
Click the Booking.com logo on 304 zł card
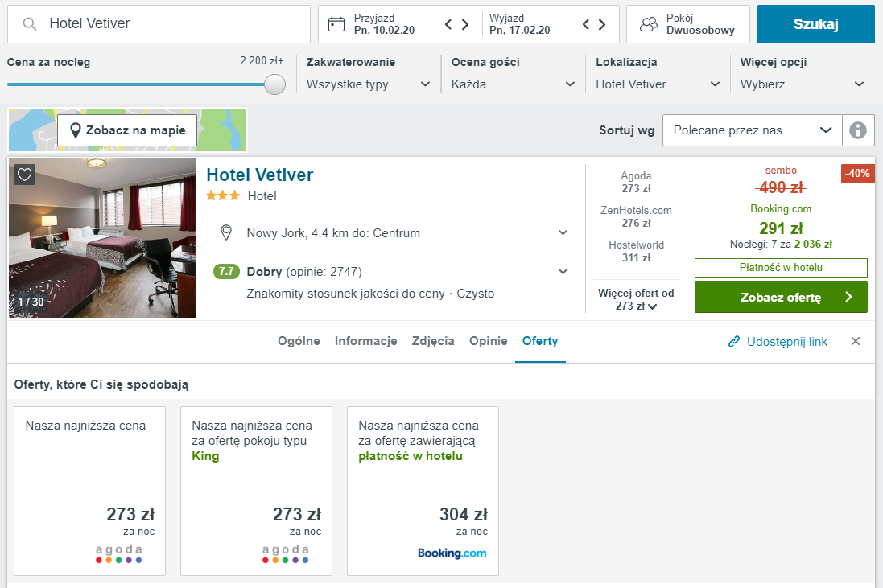[452, 553]
